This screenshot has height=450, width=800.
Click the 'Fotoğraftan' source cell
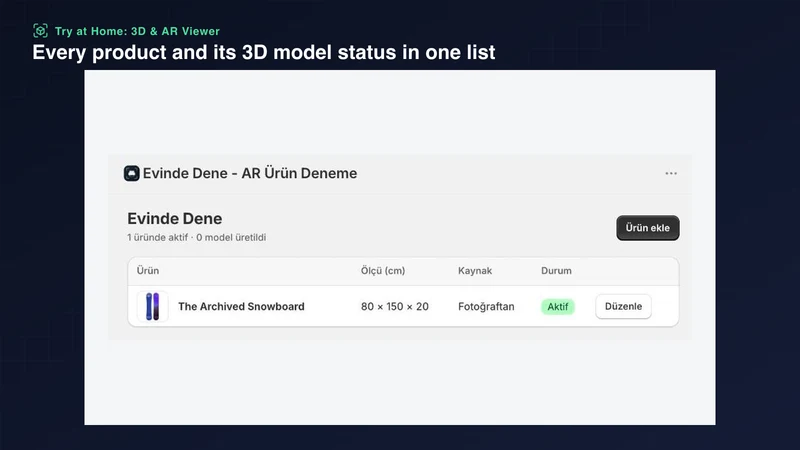pyautogui.click(x=486, y=307)
